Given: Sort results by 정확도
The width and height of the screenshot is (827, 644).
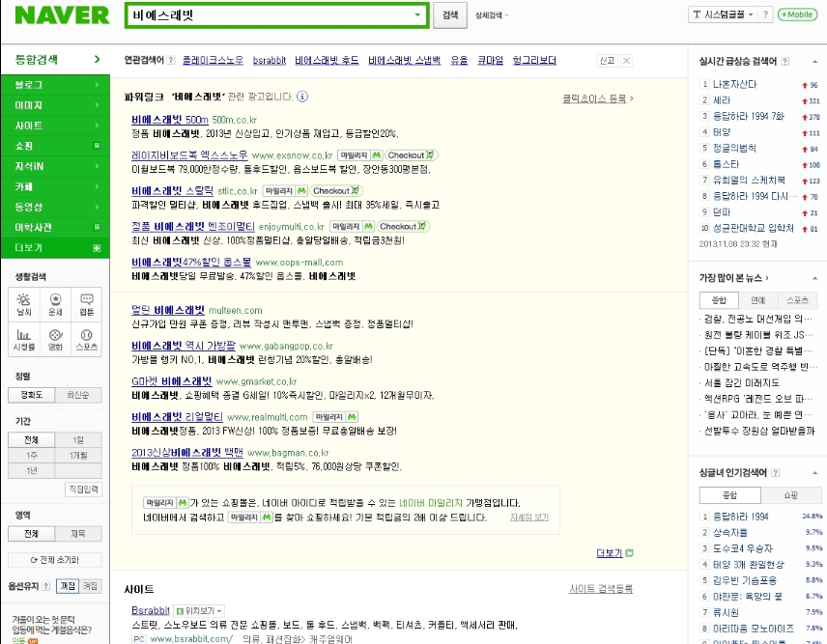Looking at the screenshot, I should coord(32,395).
